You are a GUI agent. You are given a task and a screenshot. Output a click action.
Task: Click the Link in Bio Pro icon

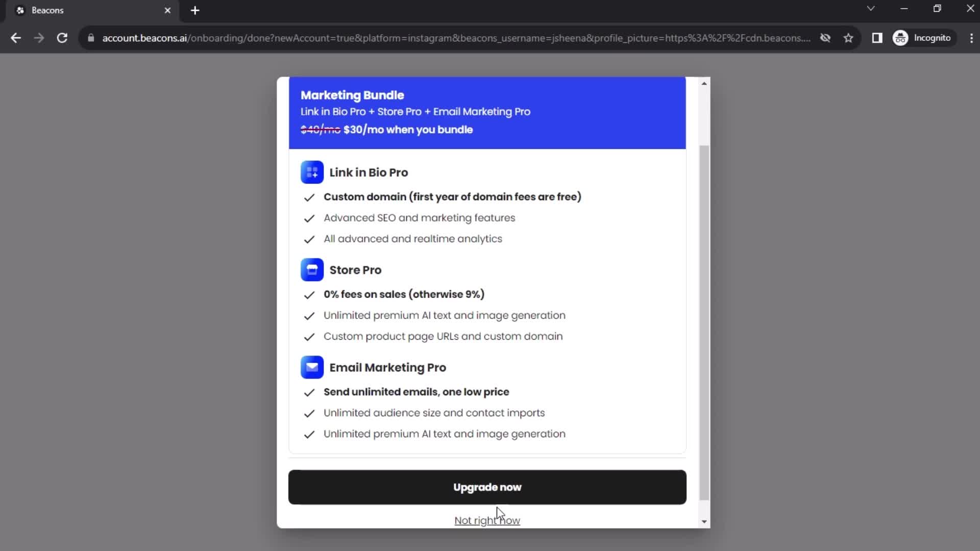[312, 172]
